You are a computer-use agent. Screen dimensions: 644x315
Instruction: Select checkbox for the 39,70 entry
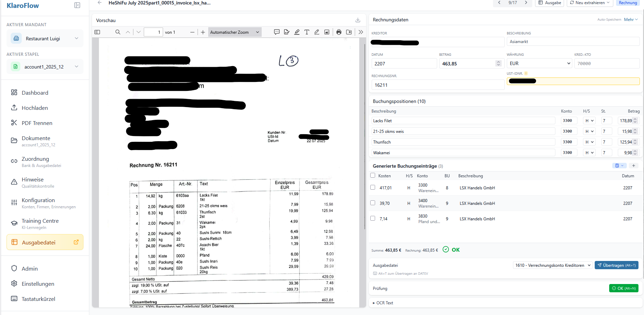point(373,203)
